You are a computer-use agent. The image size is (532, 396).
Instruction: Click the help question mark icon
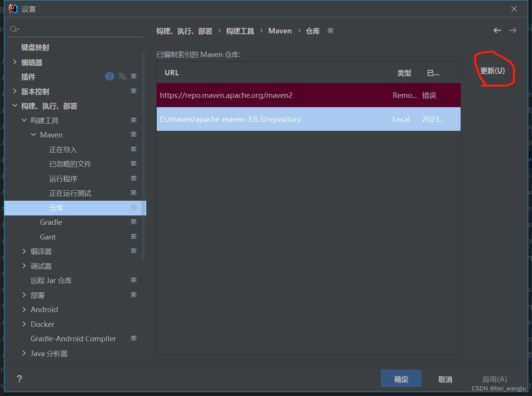(x=19, y=379)
